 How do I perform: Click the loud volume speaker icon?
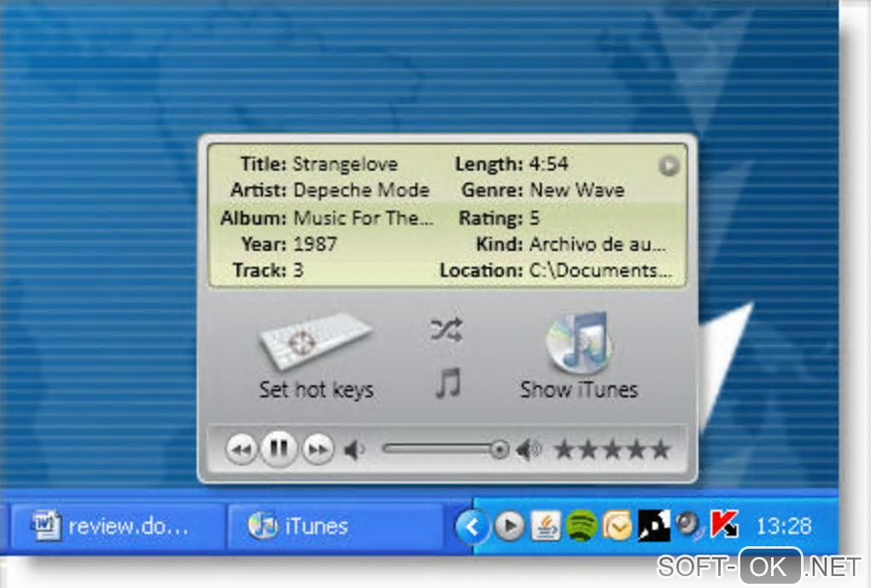[x=529, y=449]
